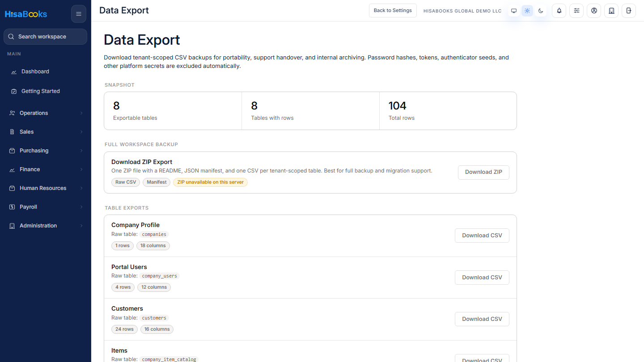Open the user profile icon

594,11
